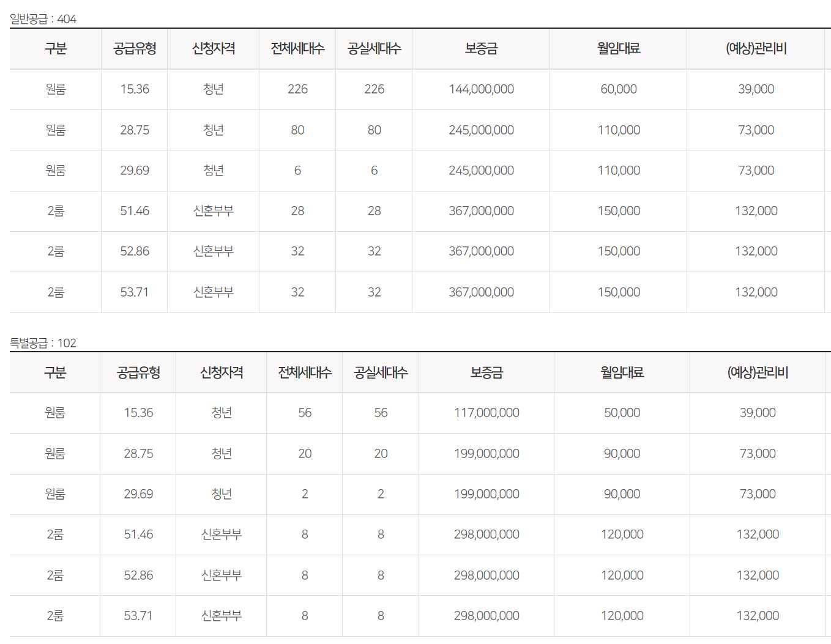Click '56' in 특별공급 공실세대수 column
This screenshot has height=644, width=831.
click(x=381, y=413)
